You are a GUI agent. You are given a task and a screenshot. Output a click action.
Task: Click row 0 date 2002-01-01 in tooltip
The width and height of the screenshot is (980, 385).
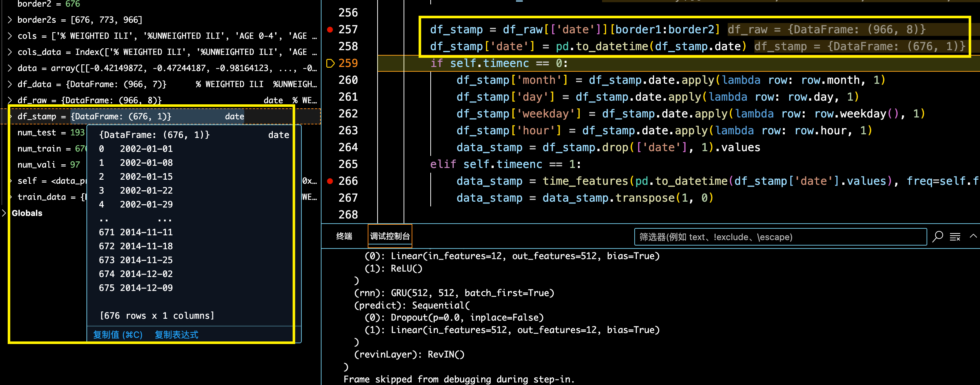[x=136, y=149]
